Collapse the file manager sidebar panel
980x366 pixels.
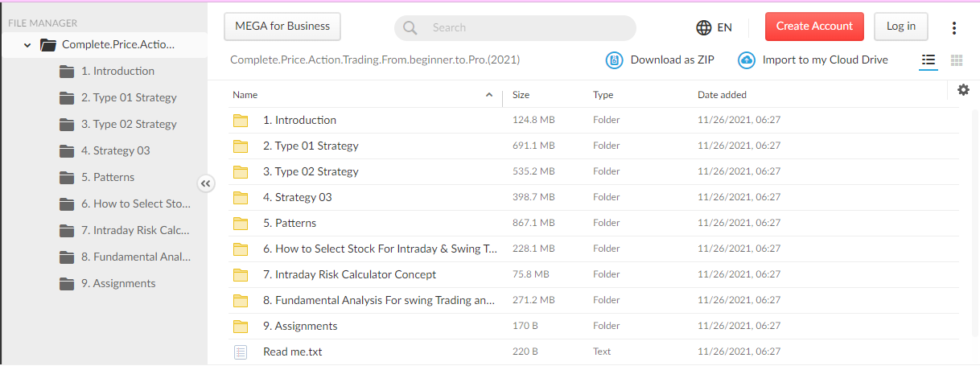tap(206, 183)
